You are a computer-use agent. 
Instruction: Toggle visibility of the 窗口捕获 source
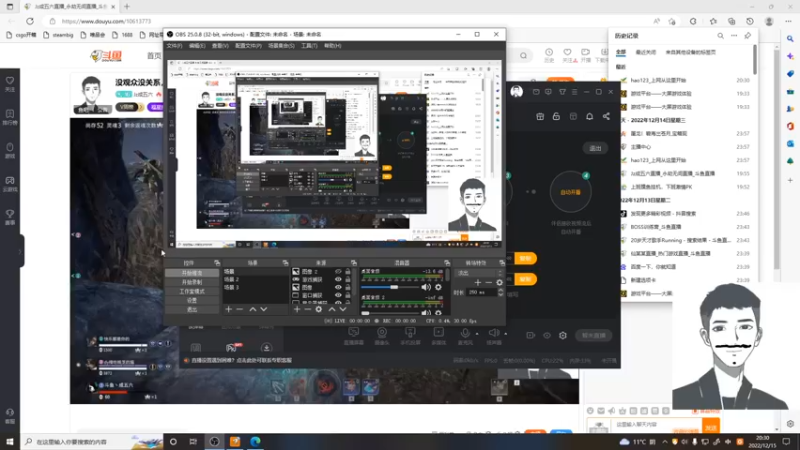[338, 295]
